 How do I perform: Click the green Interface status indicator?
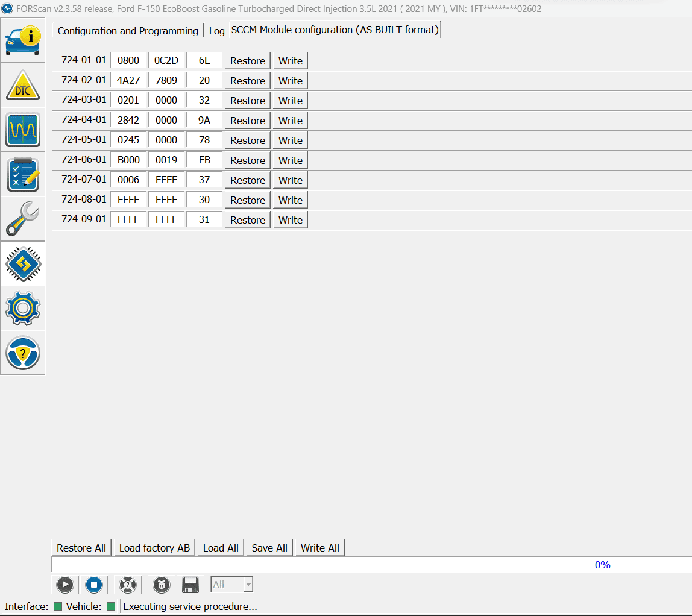click(x=57, y=606)
